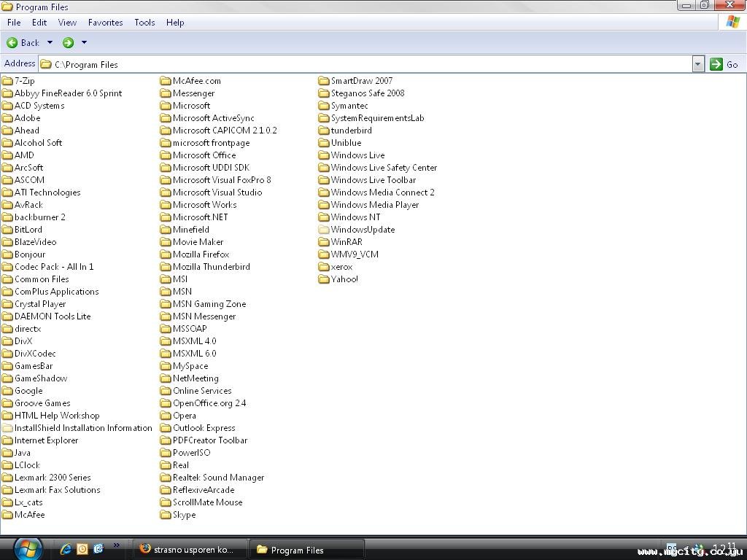747x560 pixels.
Task: Select the Microsoft Visual Studio folder name
Action: click(217, 192)
